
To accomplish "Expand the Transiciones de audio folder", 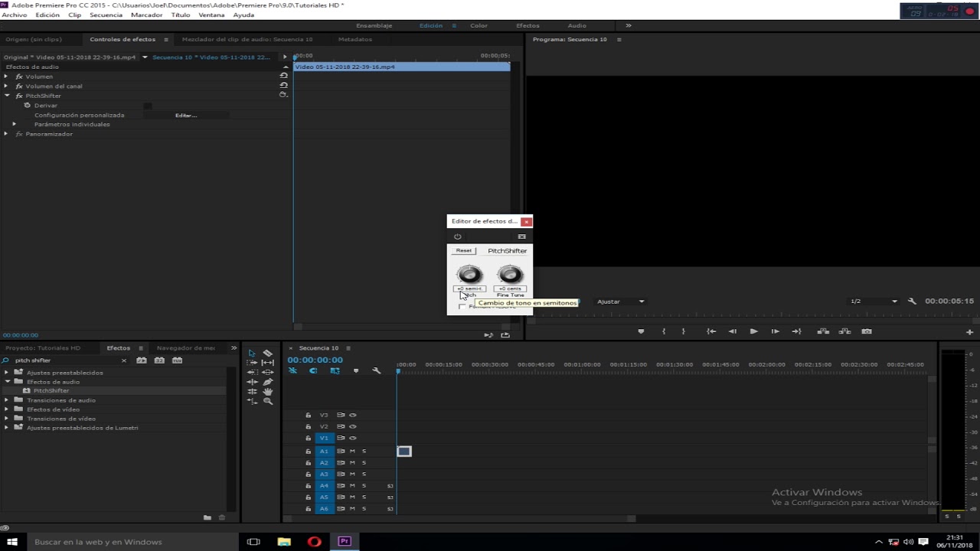I will (x=8, y=400).
